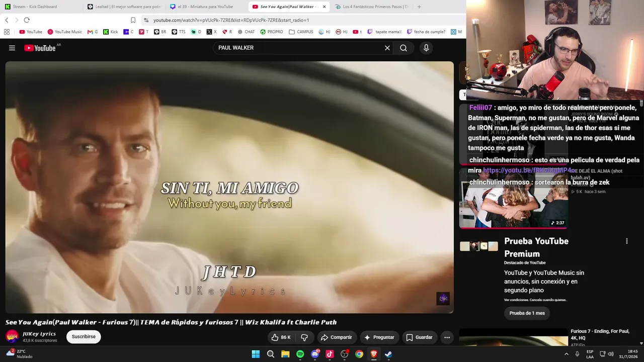
Task: Open the YouTube Music bookmark
Action: coord(65,32)
